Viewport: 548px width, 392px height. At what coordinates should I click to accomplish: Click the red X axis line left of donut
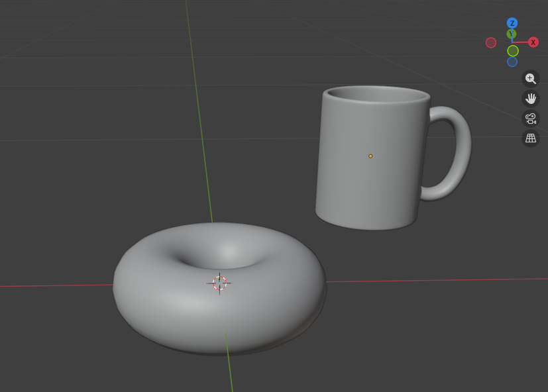point(53,285)
